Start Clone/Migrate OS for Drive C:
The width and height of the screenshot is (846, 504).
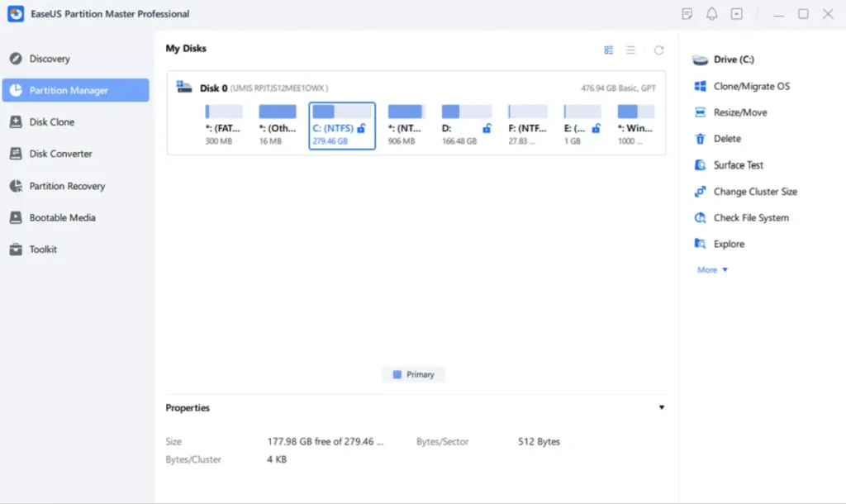(x=752, y=85)
